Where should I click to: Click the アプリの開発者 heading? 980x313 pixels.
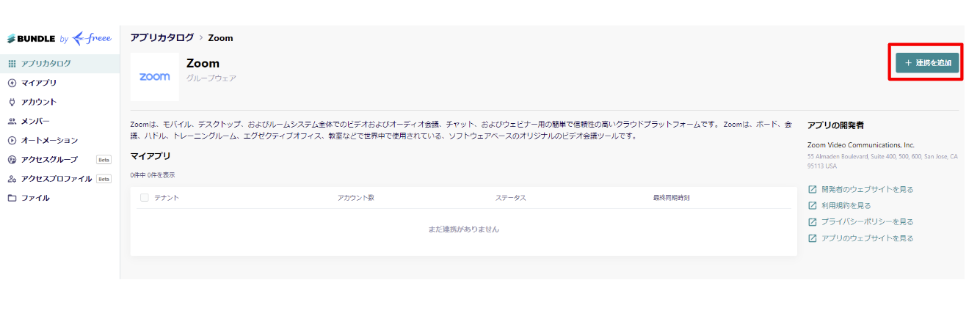click(x=835, y=125)
